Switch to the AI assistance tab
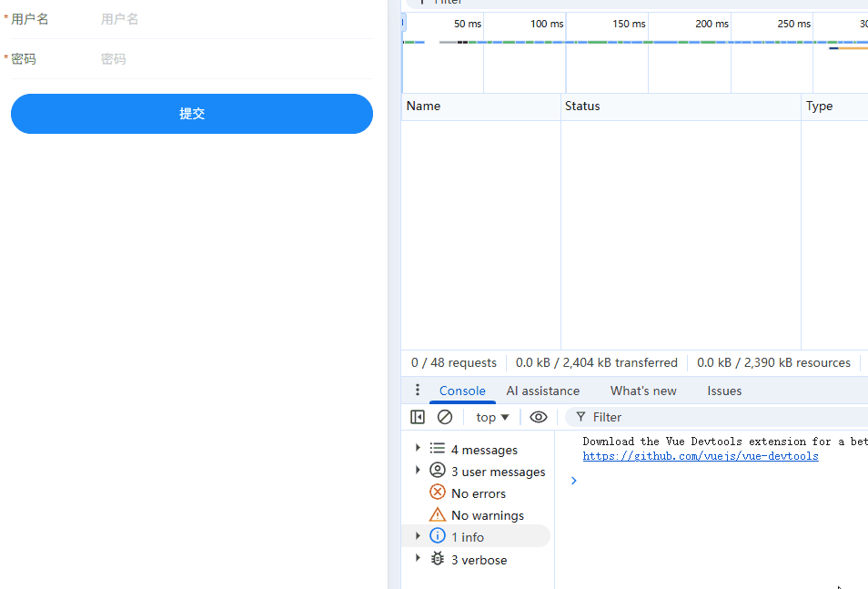 pos(542,391)
